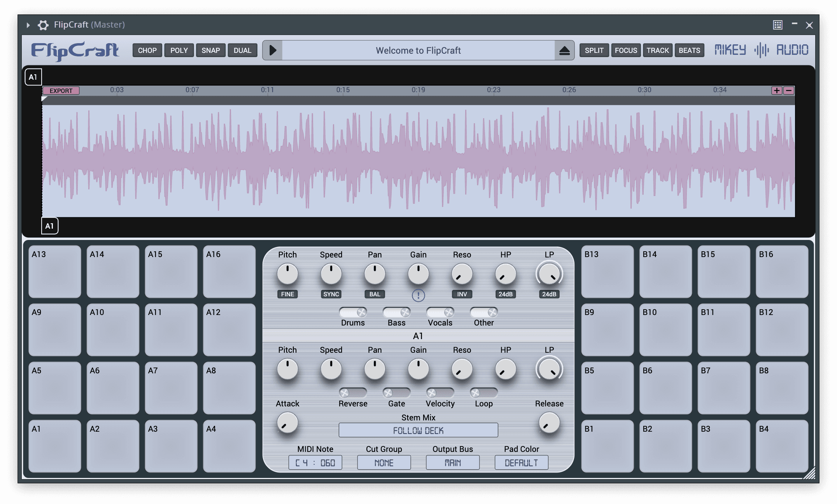Open the Output Bus MAIN selector
Viewport: 837px width, 504px height.
click(453, 462)
